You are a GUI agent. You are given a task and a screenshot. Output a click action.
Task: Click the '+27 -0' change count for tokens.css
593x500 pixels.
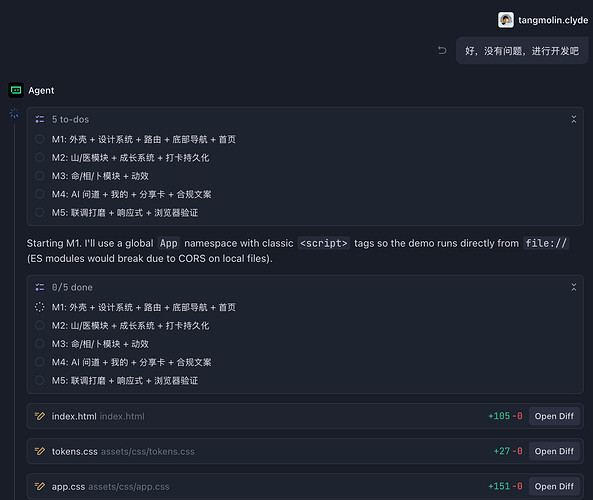click(508, 451)
